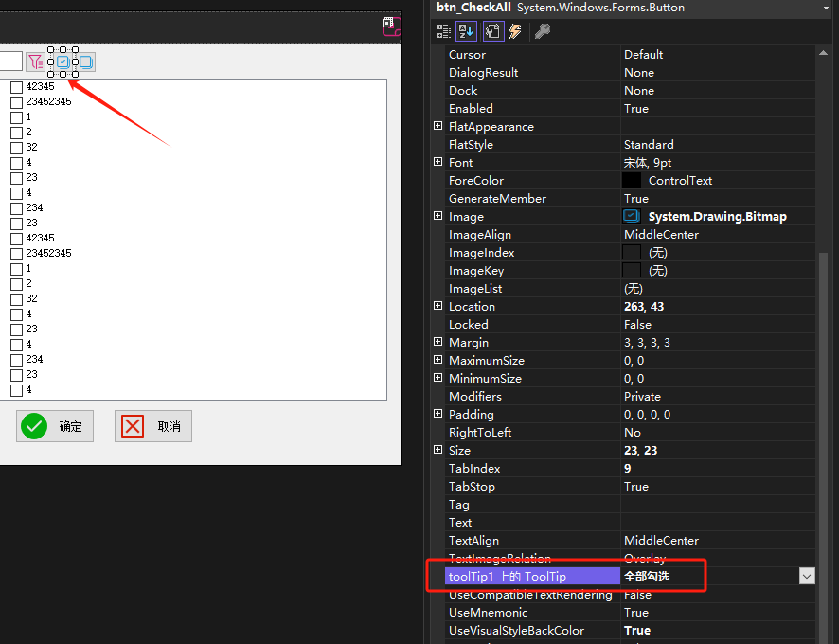Select the uncheck-all button beside check-all
The width and height of the screenshot is (839, 644).
85,63
